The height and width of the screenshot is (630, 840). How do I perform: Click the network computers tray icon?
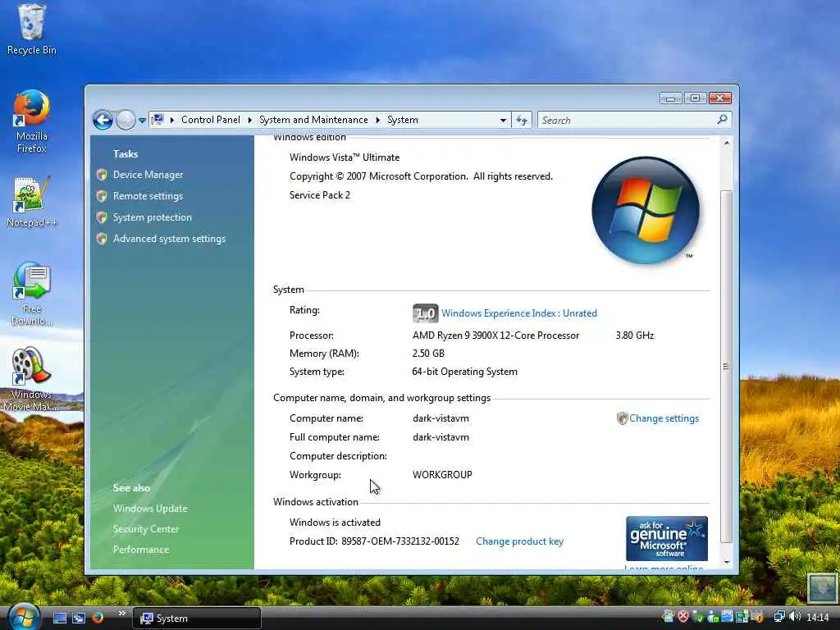click(779, 617)
